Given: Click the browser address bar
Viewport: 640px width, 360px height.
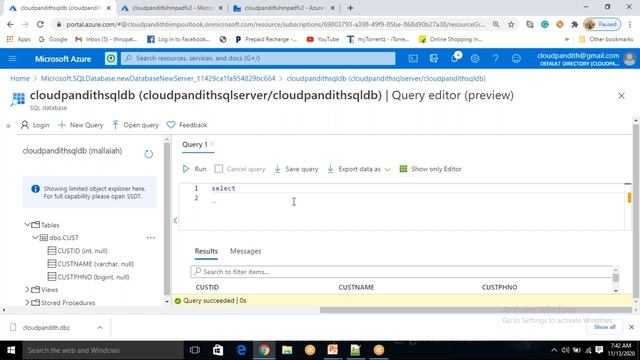Looking at the screenshot, I should coord(276,24).
